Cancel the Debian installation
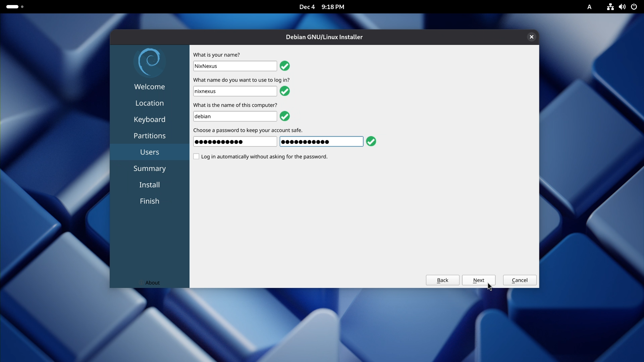The width and height of the screenshot is (644, 362). 519,280
